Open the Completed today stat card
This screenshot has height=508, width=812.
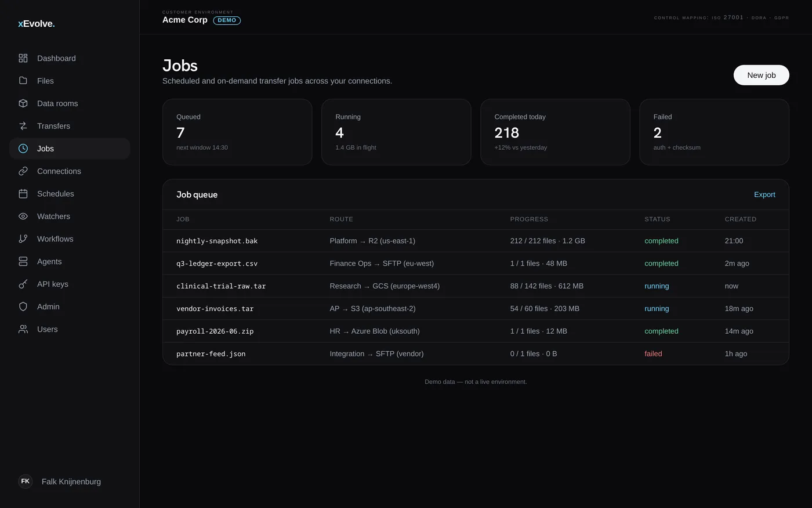click(555, 132)
